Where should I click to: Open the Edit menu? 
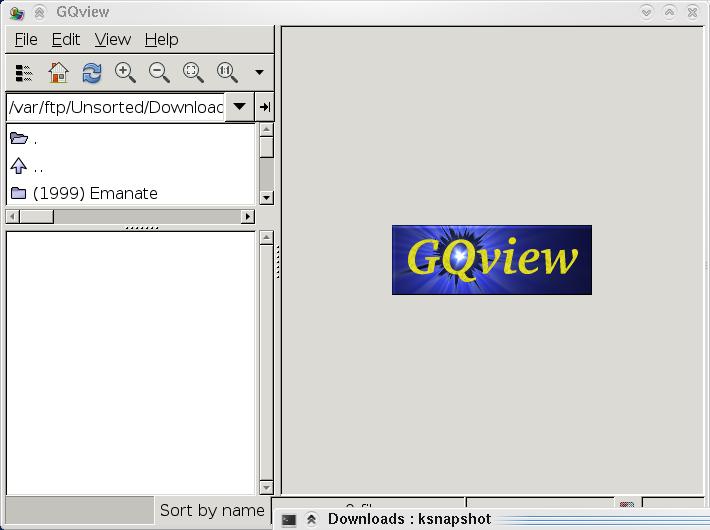(x=66, y=39)
